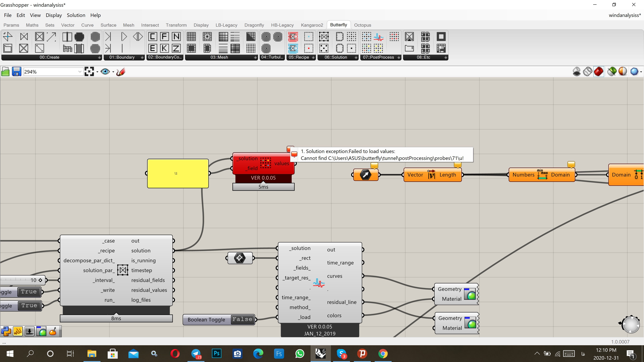This screenshot has height=362, width=644.
Task: Select the red shaded preview mode icon
Action: coord(599,72)
